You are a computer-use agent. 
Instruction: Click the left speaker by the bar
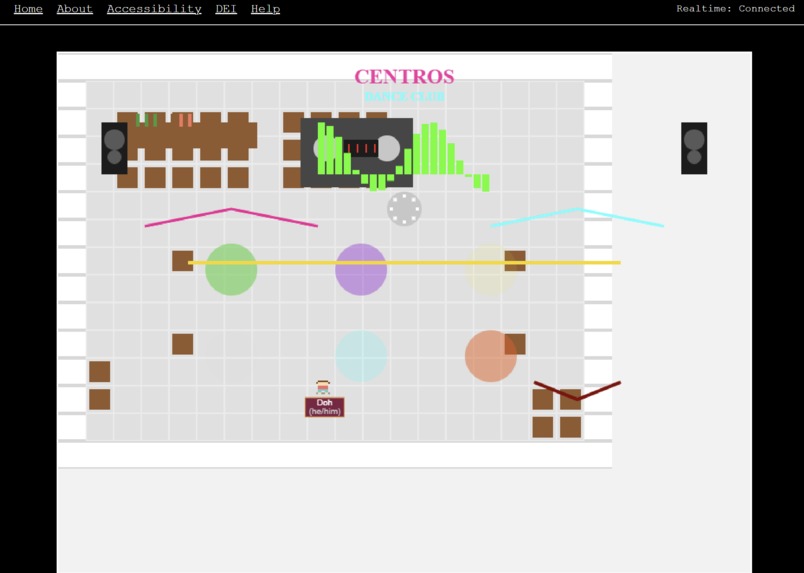click(114, 148)
